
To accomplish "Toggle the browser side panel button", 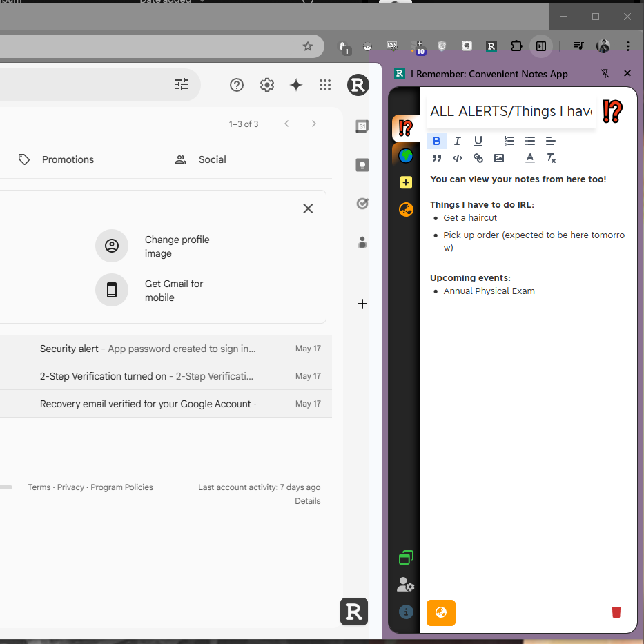I will pos(541,46).
